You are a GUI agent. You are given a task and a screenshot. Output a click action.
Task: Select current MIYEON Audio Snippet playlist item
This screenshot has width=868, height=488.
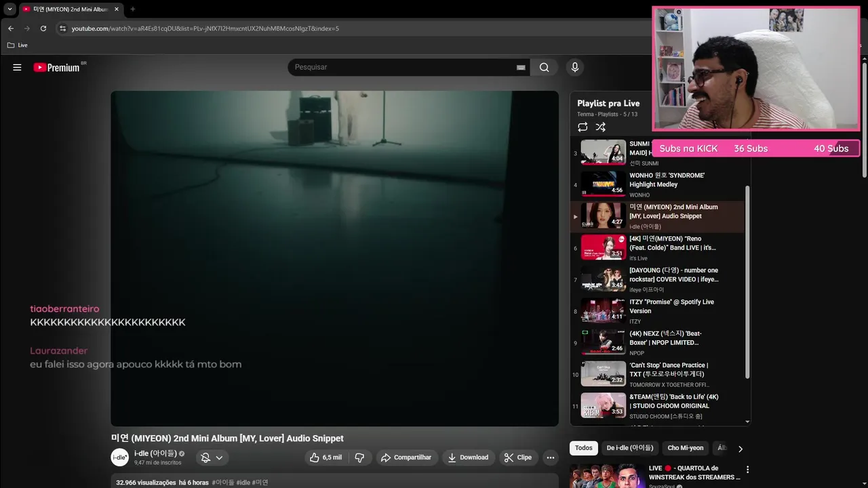coord(658,216)
